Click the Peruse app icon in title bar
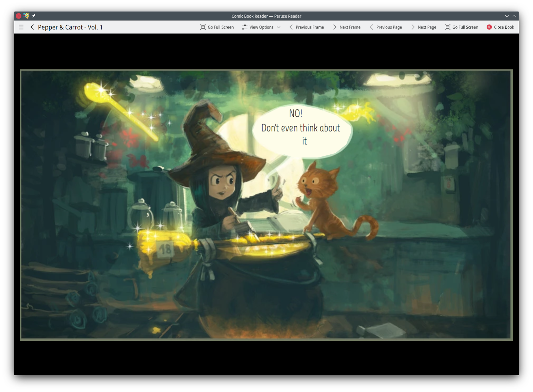Image resolution: width=533 pixels, height=392 pixels. [x=26, y=16]
